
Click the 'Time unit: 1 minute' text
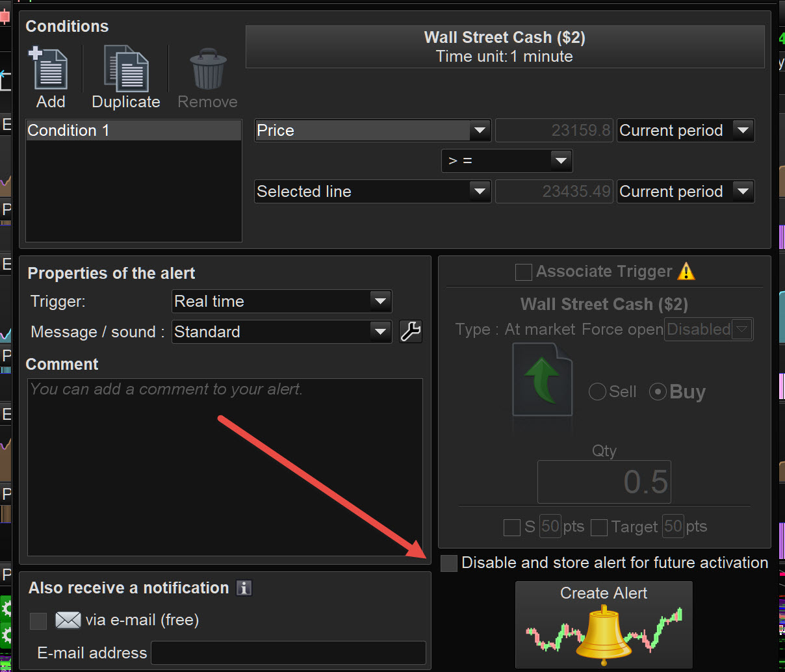pyautogui.click(x=505, y=57)
